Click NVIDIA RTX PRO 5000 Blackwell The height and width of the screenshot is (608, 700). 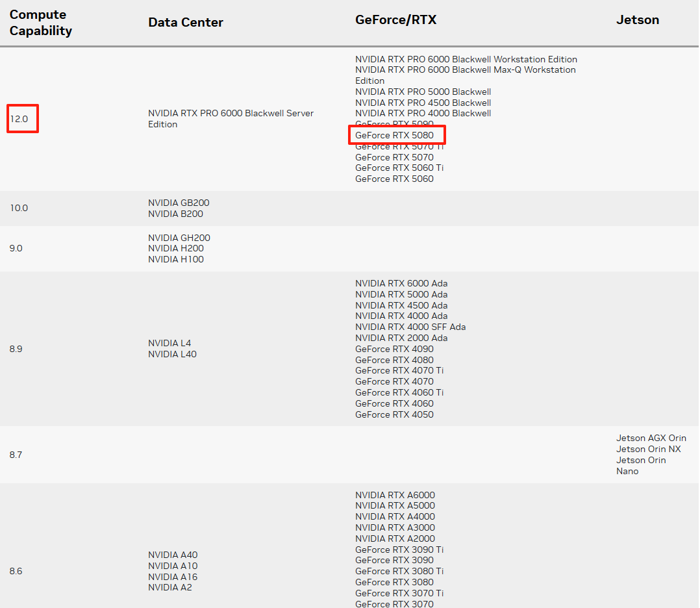pyautogui.click(x=423, y=92)
